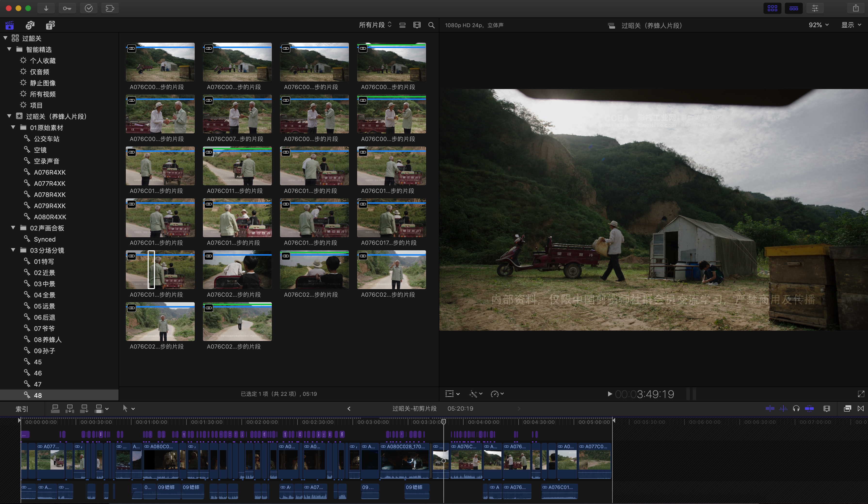Image resolution: width=868 pixels, height=504 pixels.
Task: Collapse the 03分场分镜 folder
Action: [x=13, y=250]
